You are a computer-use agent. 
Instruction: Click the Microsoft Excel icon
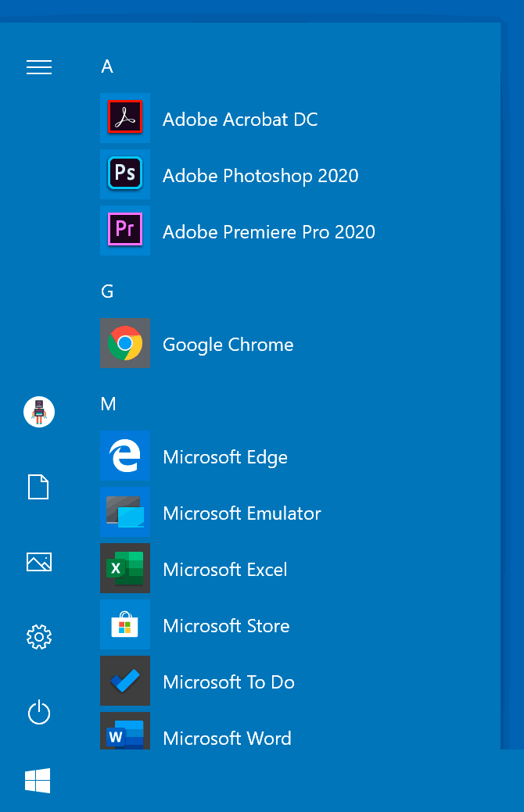click(125, 568)
